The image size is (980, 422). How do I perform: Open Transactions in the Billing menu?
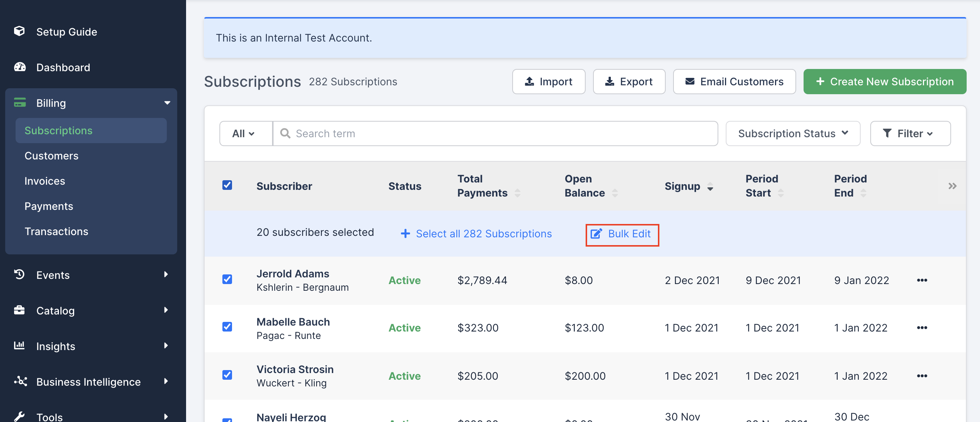(56, 231)
